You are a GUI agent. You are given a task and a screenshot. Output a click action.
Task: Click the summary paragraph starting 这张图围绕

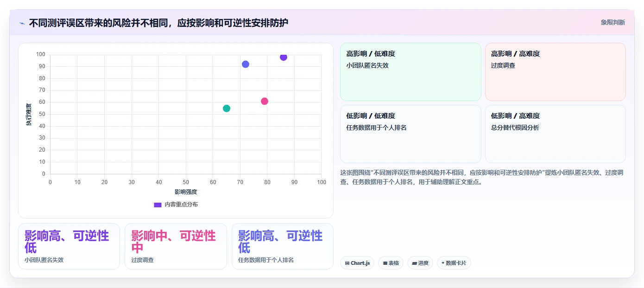click(x=482, y=177)
